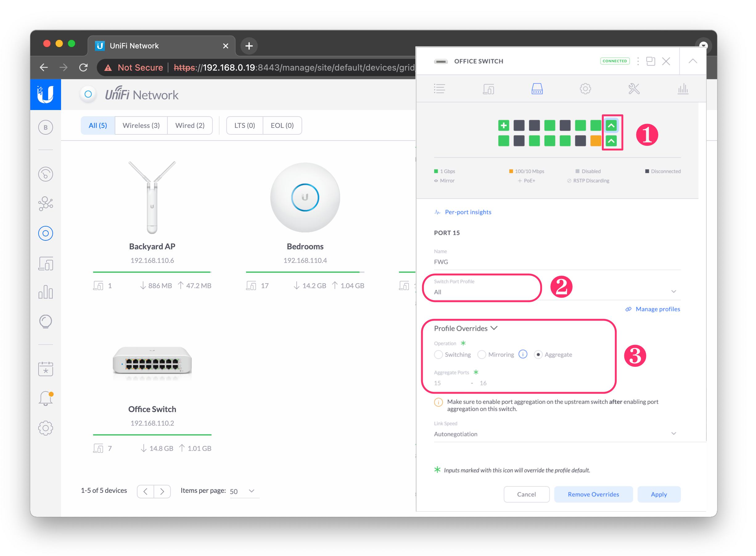Select the Mirroring operation radio
This screenshot has width=756, height=556.
tap(482, 354)
